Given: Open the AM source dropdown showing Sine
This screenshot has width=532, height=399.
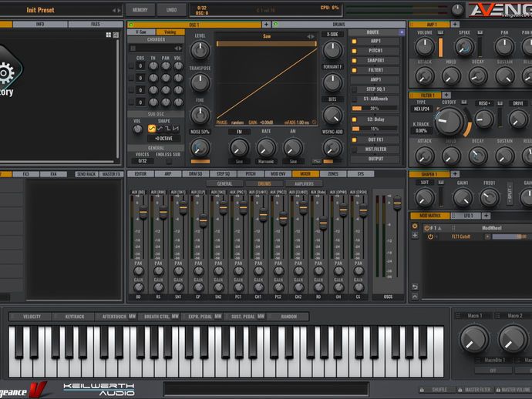Looking at the screenshot, I should 293,162.
